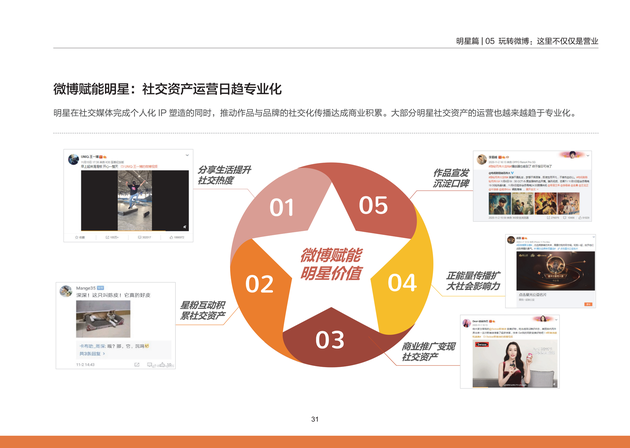Click the header '明星篇 | 05 玩转微博：这里不仅仅是营业'
The image size is (630, 448).
pyautogui.click(x=527, y=41)
